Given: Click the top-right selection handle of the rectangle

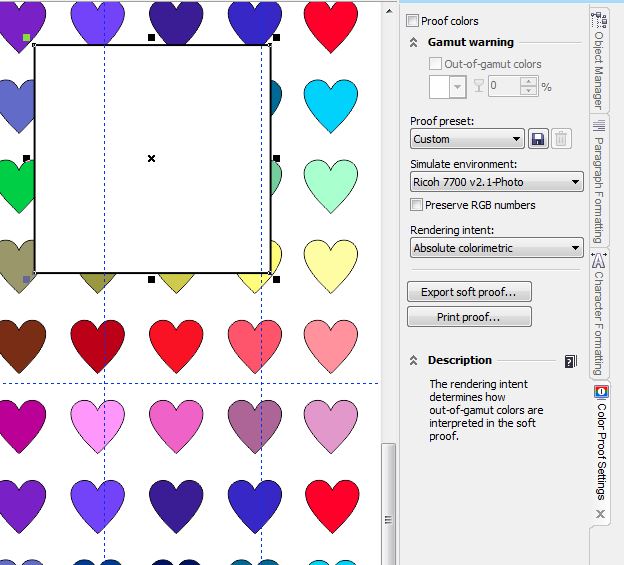Looking at the screenshot, I should 276,37.
